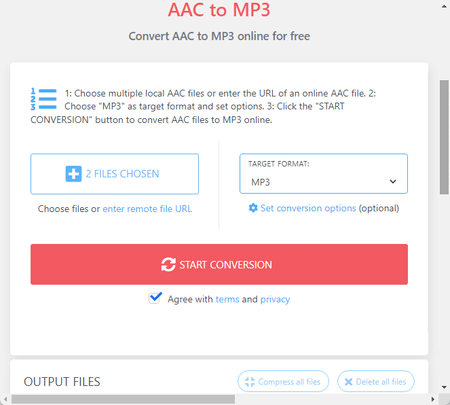Image resolution: width=450 pixels, height=405 pixels.
Task: Click the horizontal scrollbar thumb
Action: coord(123,399)
